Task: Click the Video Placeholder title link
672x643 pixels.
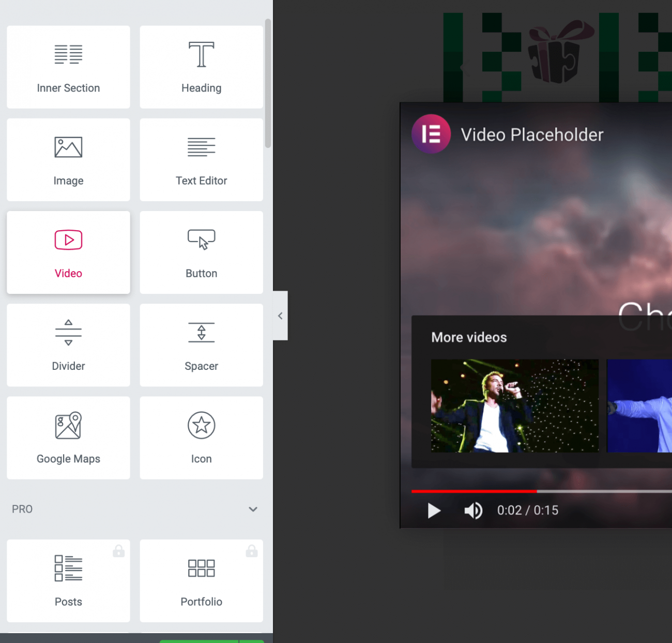Action: [x=532, y=135]
